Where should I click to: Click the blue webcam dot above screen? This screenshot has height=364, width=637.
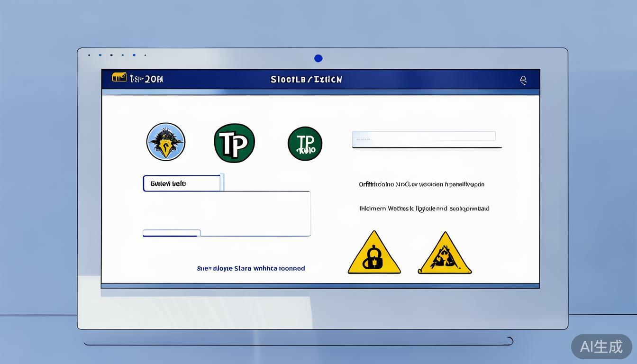point(318,58)
